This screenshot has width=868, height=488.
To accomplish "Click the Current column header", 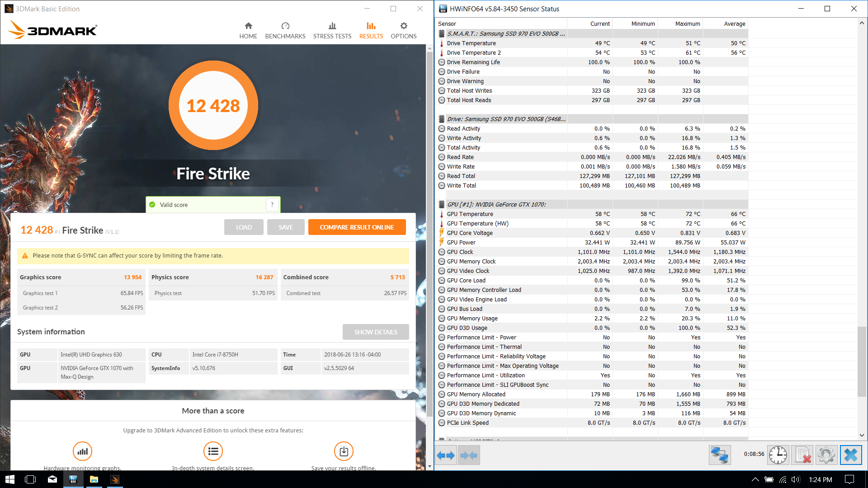I will [590, 24].
